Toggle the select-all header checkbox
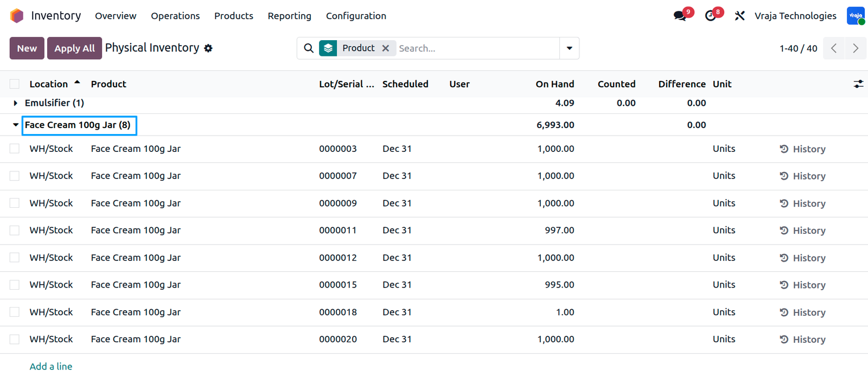The image size is (868, 377). pyautogui.click(x=15, y=84)
